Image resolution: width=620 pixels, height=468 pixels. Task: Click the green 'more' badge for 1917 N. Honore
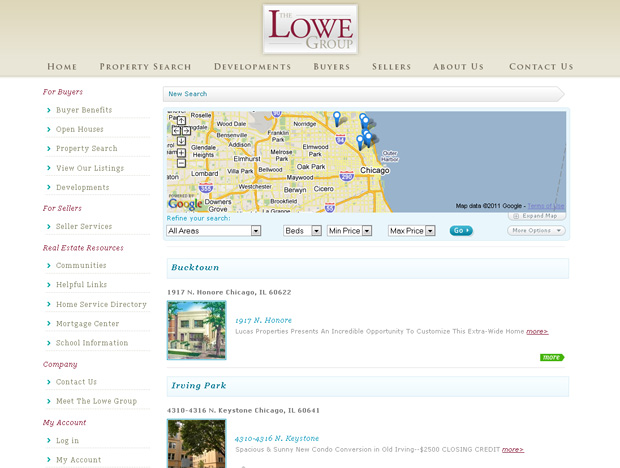(x=552, y=357)
